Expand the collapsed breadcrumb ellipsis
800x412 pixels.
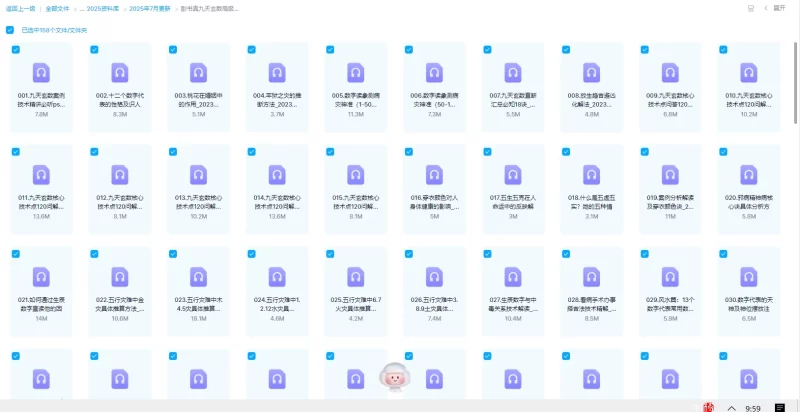(82, 8)
